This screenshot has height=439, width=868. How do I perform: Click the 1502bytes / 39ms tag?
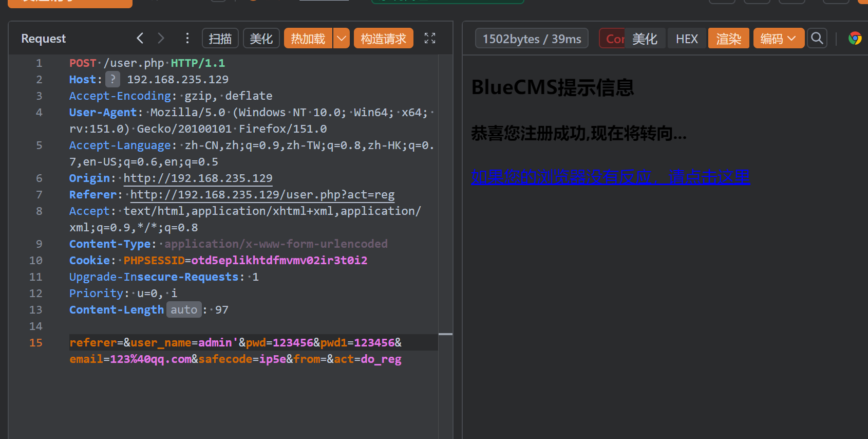point(532,39)
